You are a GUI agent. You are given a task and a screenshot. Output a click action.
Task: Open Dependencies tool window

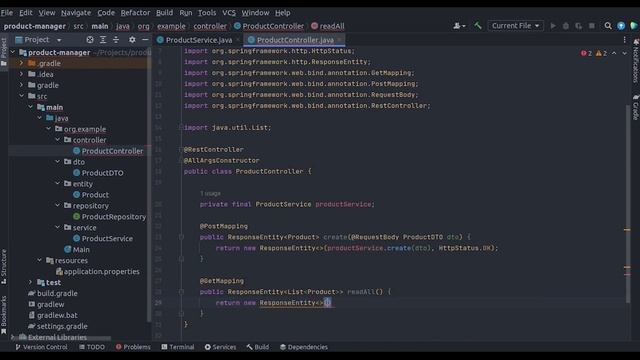pos(304,347)
